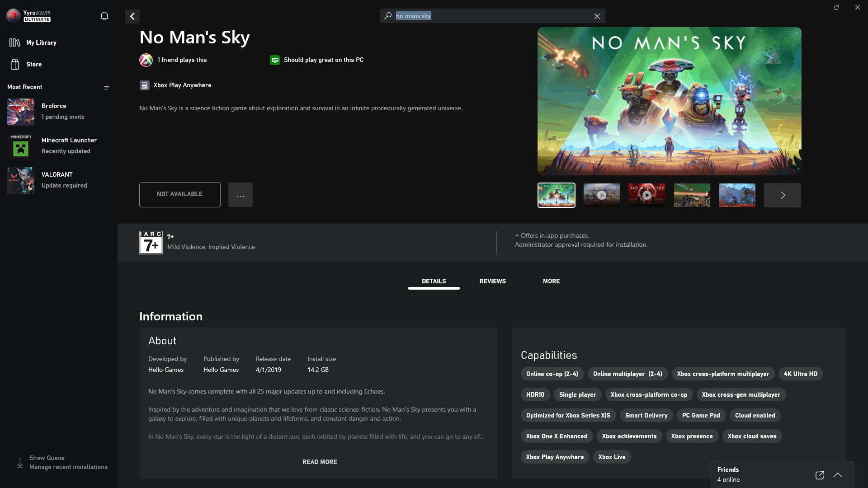This screenshot has width=868, height=488.
Task: Click the Store sidebar icon
Action: 15,64
